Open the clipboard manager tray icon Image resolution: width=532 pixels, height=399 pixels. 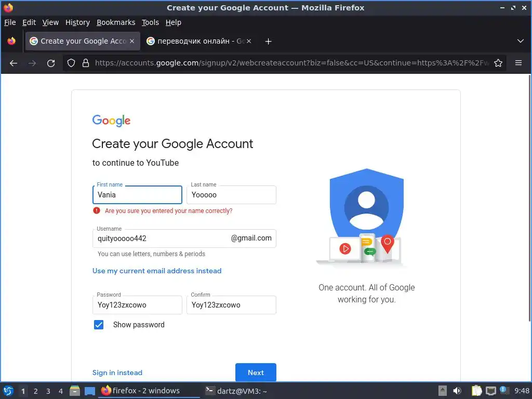tap(476, 391)
